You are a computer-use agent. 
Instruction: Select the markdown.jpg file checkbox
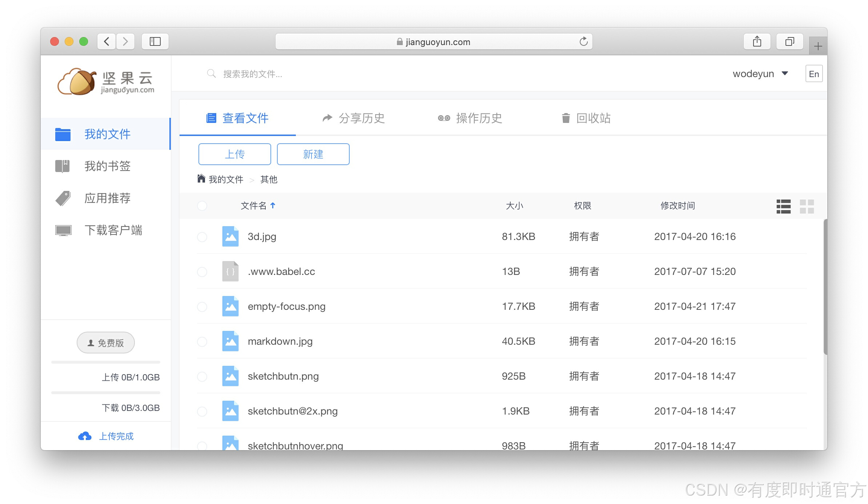click(202, 341)
